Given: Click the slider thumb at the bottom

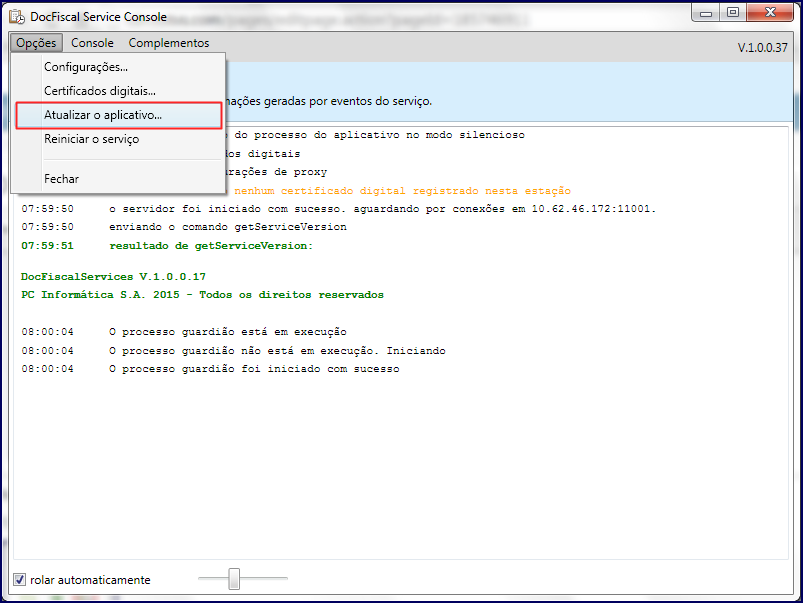Looking at the screenshot, I should 234,578.
